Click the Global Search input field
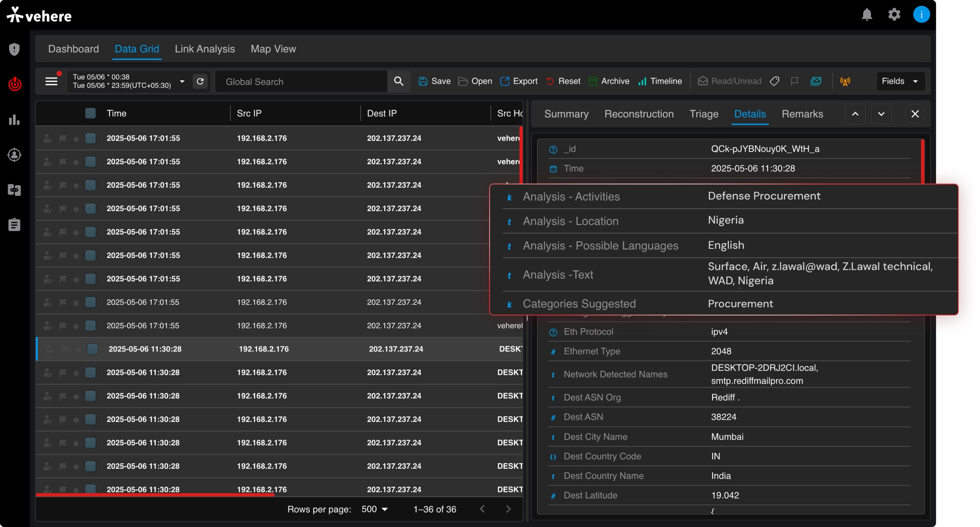The height and width of the screenshot is (527, 980). click(301, 82)
